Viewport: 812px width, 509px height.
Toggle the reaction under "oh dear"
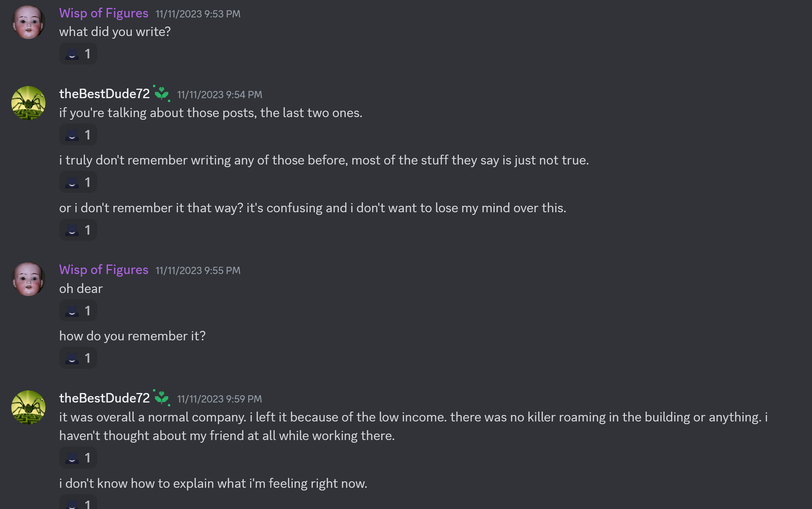click(x=78, y=311)
